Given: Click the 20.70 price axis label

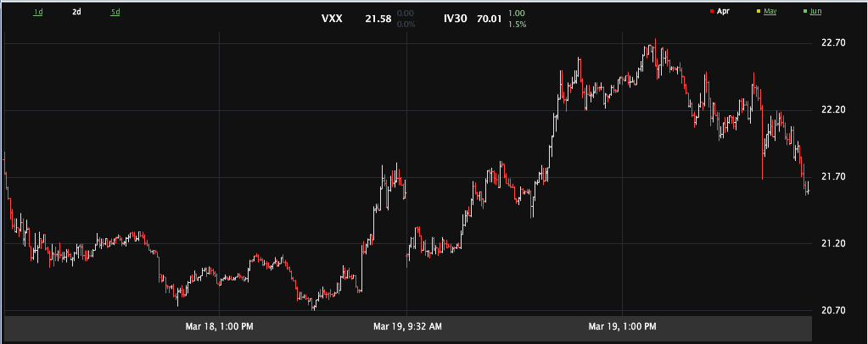Looking at the screenshot, I should [835, 310].
